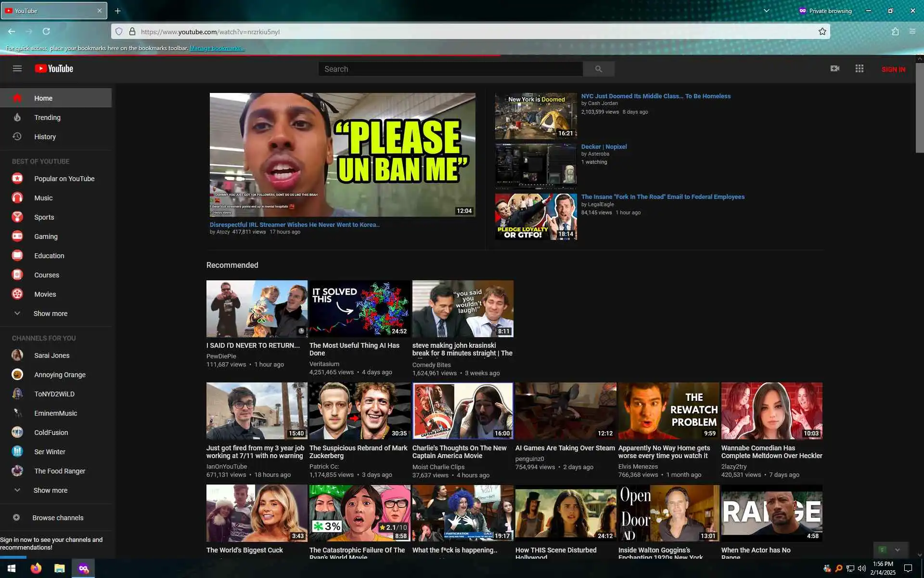The height and width of the screenshot is (578, 924).
Task: Expand Show more under Channels for You
Action: (x=50, y=490)
